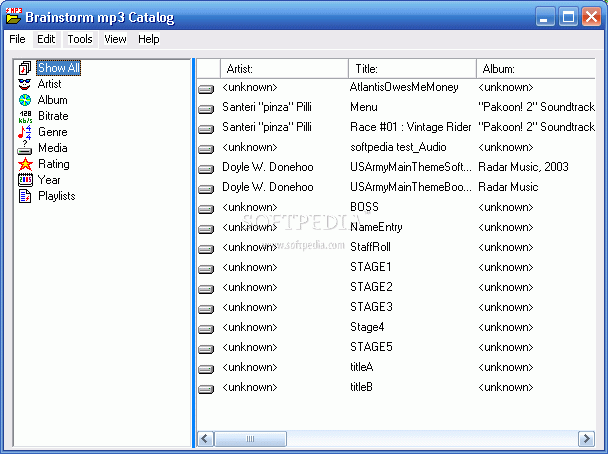Click the drive icon beside titleB row
The width and height of the screenshot is (608, 454).
206,389
